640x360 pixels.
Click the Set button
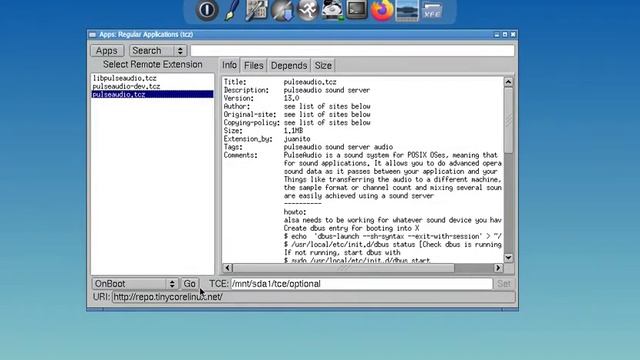coord(504,284)
